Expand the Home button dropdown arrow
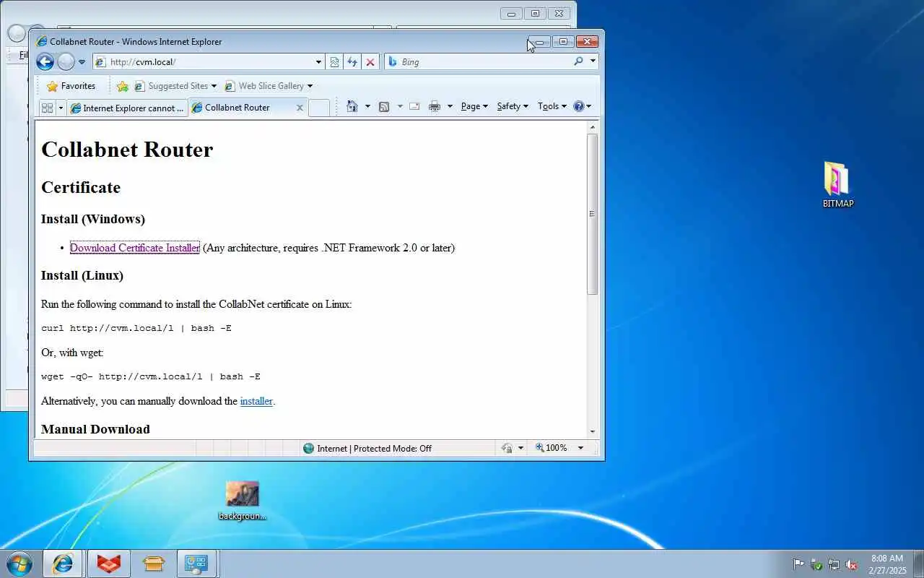 click(367, 106)
